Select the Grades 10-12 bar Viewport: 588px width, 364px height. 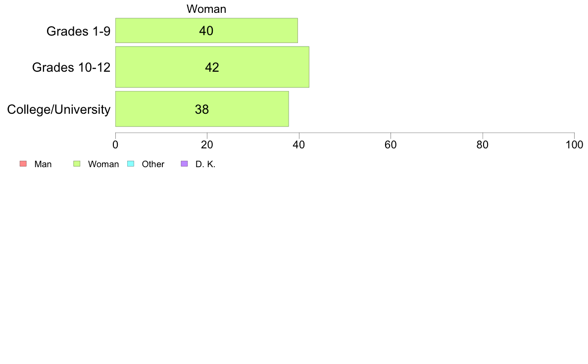click(x=212, y=67)
